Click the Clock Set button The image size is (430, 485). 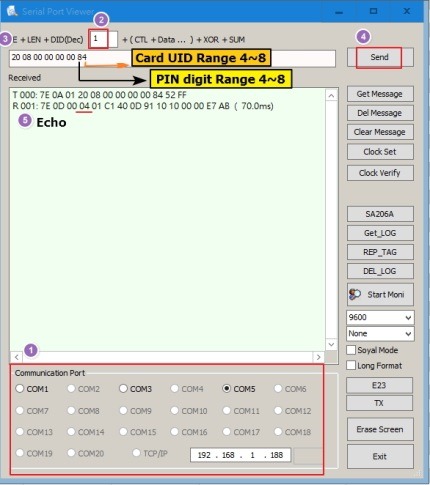pyautogui.click(x=380, y=152)
